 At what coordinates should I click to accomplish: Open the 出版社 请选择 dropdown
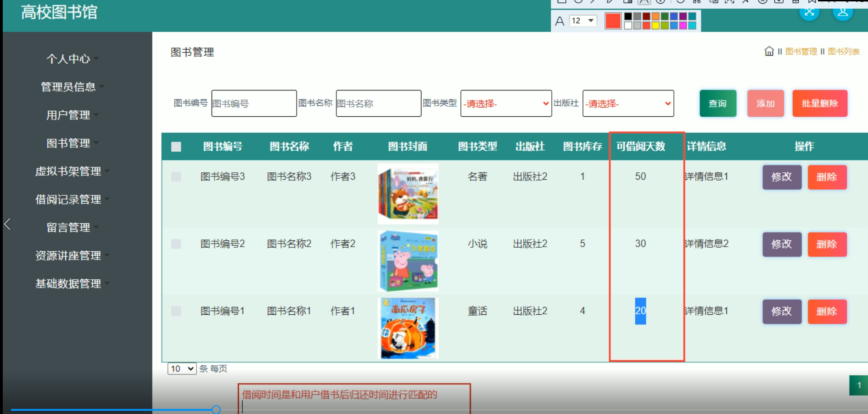click(627, 103)
